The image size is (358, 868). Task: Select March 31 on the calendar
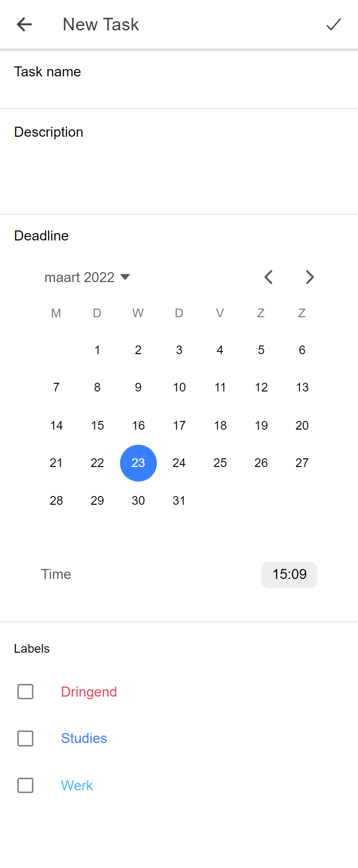click(179, 500)
